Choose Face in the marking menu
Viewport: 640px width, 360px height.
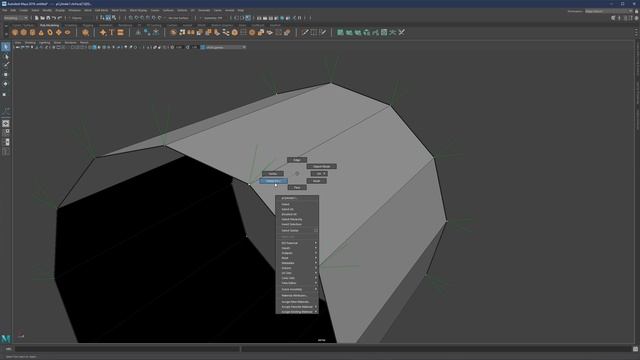297,187
